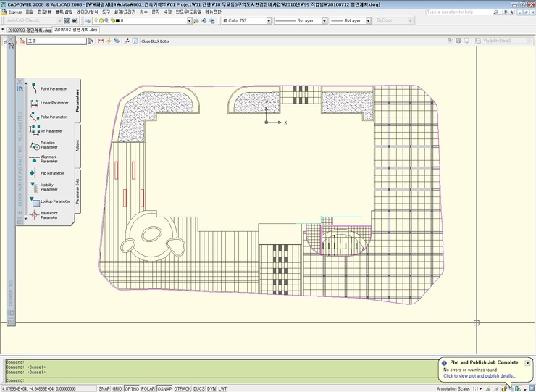536x392 pixels.
Task: Toggle LWT lineweight display in status bar
Action: (x=222, y=388)
